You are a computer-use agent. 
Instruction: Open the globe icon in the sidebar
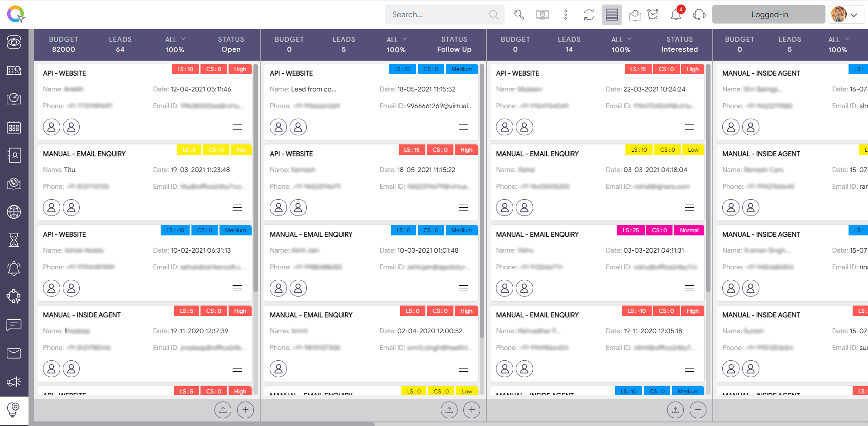(14, 212)
